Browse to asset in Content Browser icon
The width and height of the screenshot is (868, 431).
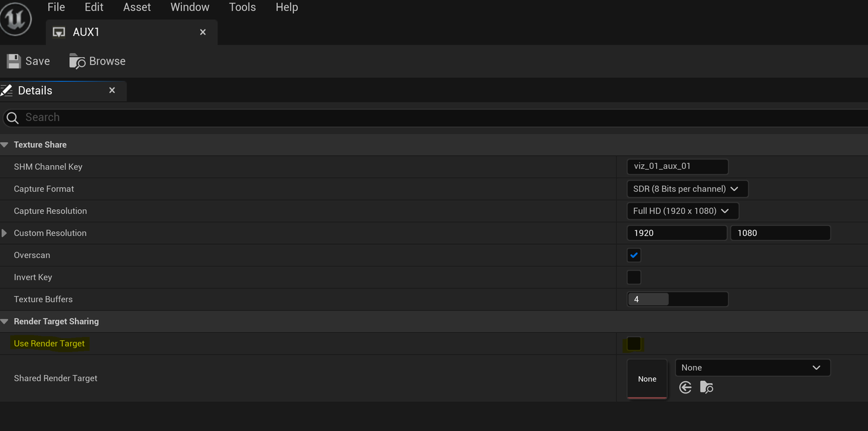click(x=706, y=388)
